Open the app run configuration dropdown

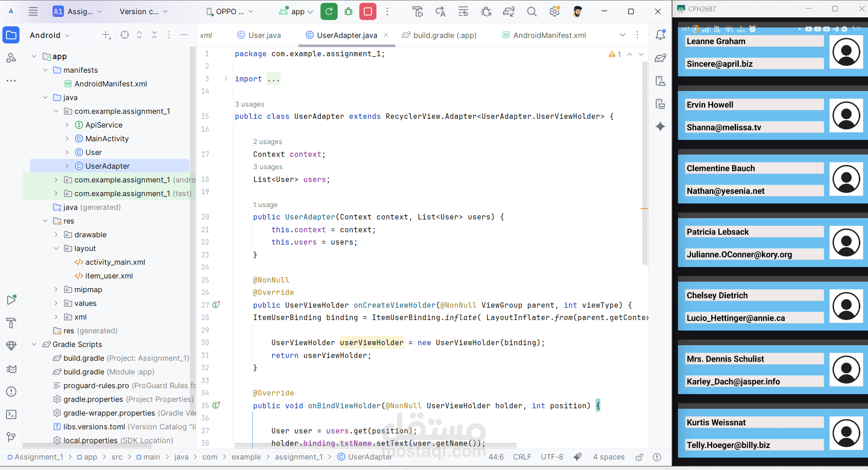point(296,11)
